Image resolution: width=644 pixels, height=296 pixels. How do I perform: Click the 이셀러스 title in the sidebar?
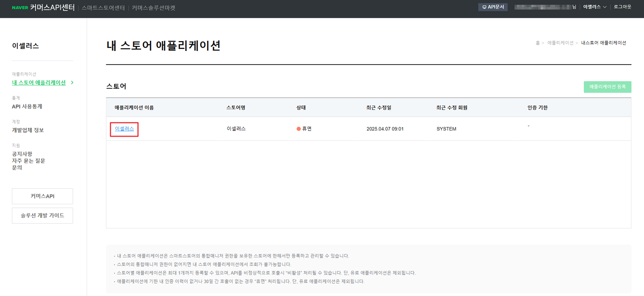(25, 46)
